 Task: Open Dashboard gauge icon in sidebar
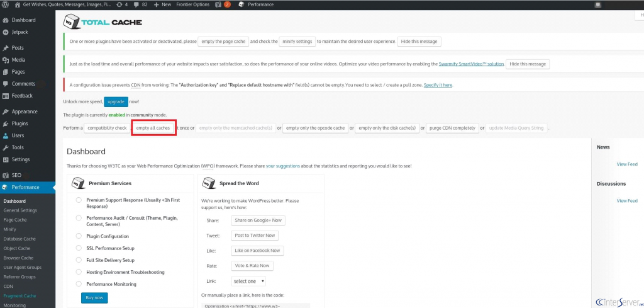tap(6, 20)
